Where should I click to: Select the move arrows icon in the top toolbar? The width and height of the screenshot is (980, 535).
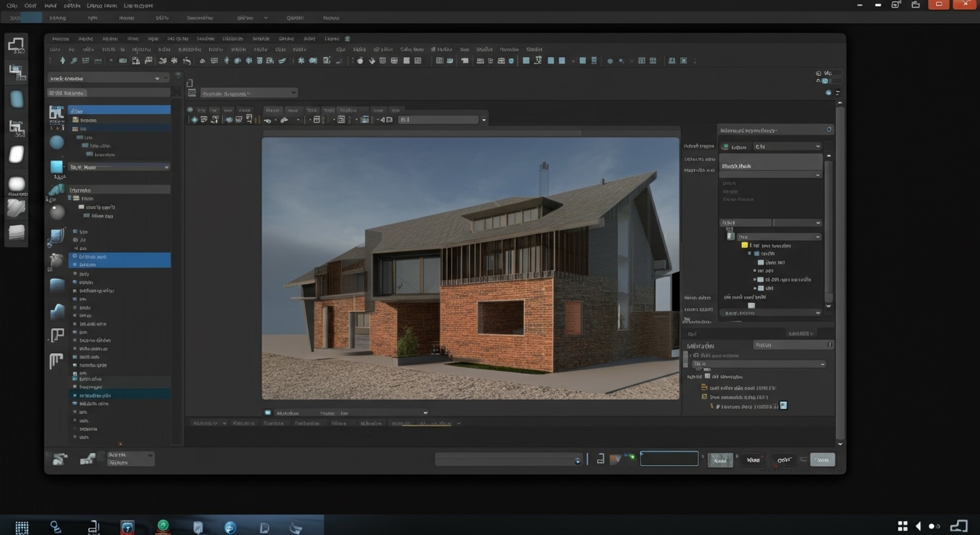click(x=227, y=61)
